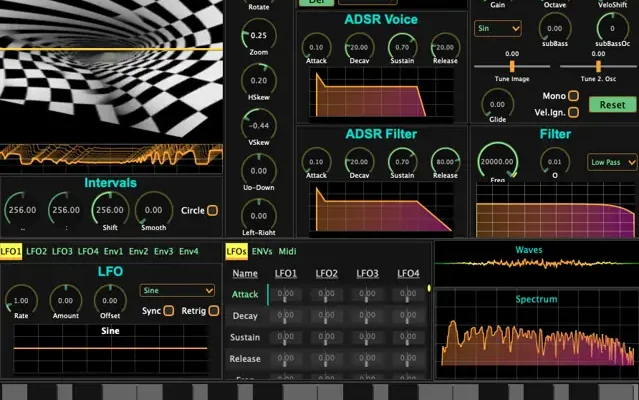The width and height of the screenshot is (639, 400).
Task: Click the Sustain row LFO3 slider
Action: click(x=367, y=338)
